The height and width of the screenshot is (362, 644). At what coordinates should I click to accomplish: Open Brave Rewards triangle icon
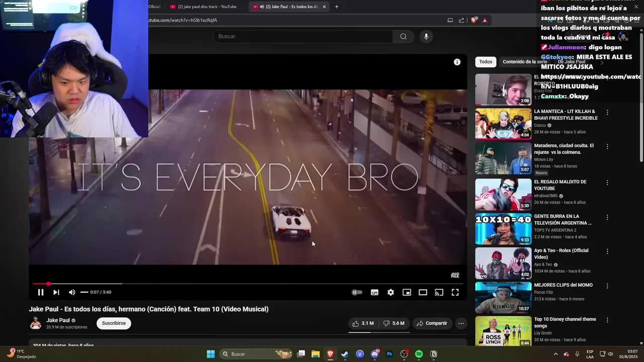coord(485,20)
